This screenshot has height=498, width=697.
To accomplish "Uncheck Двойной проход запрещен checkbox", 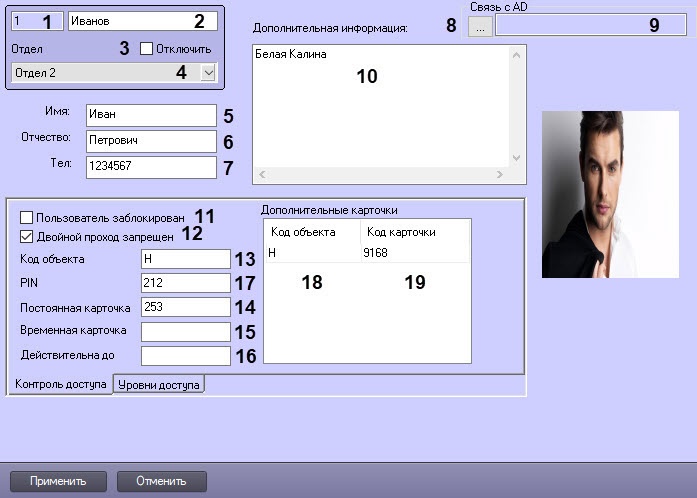I will [x=26, y=237].
